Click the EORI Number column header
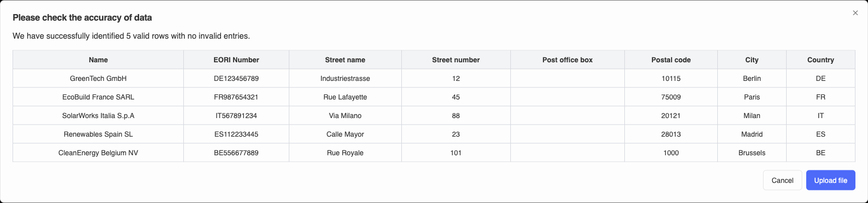This screenshot has height=203, width=868. (x=236, y=60)
